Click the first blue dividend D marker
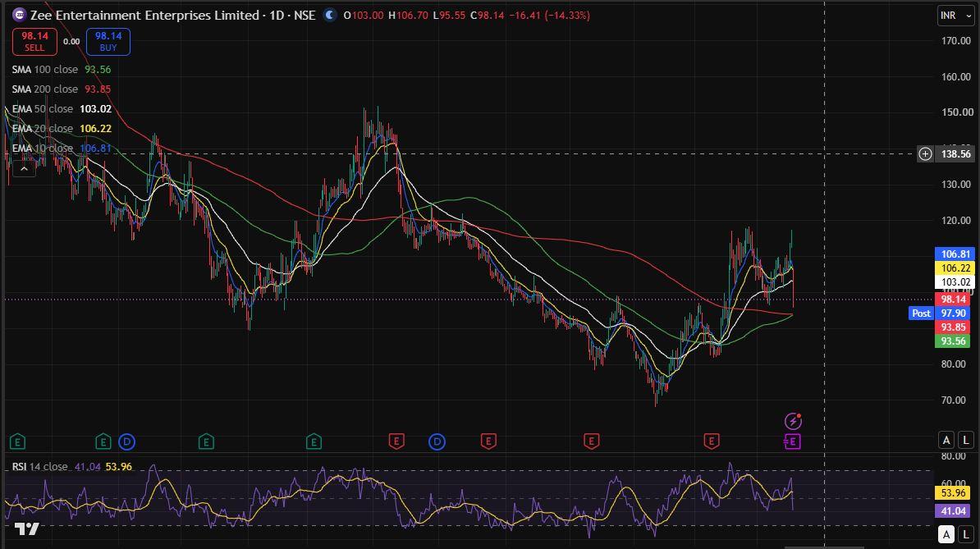This screenshot has height=549, width=980. pos(127,442)
